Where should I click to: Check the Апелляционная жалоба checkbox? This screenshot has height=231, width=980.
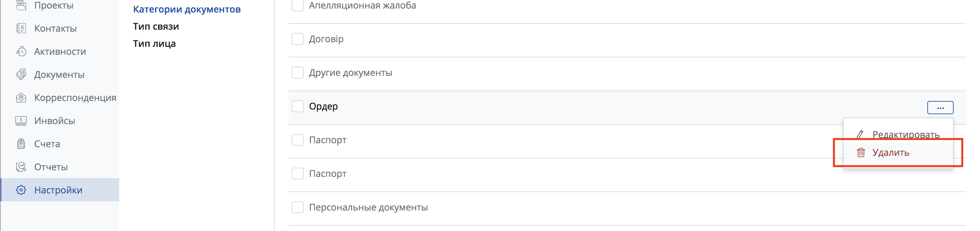click(x=297, y=5)
